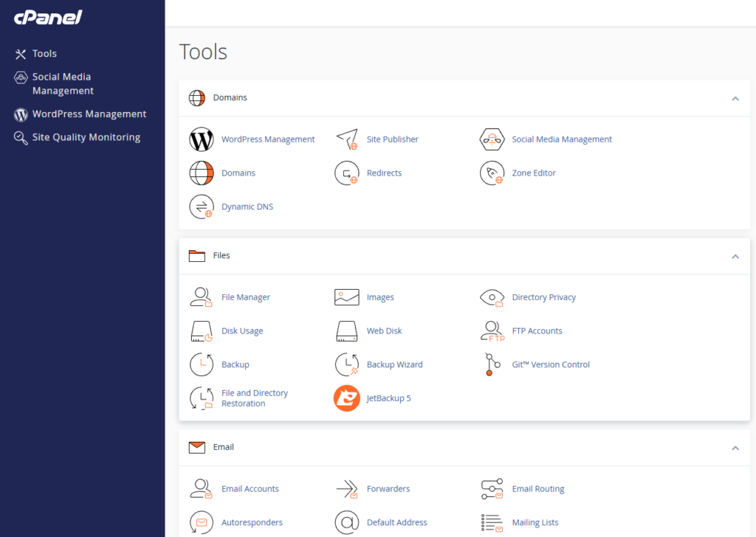The width and height of the screenshot is (756, 537).
Task: Select the FTP Accounts icon
Action: pyautogui.click(x=492, y=330)
